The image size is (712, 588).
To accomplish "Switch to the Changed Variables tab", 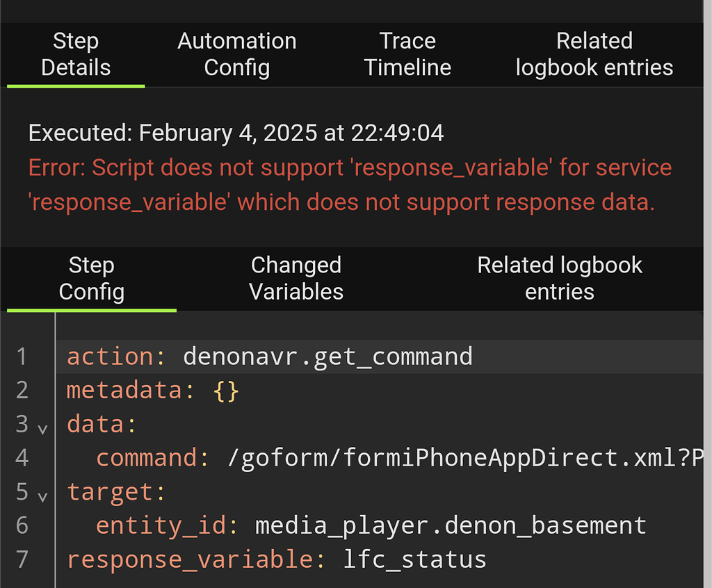I will click(x=296, y=278).
